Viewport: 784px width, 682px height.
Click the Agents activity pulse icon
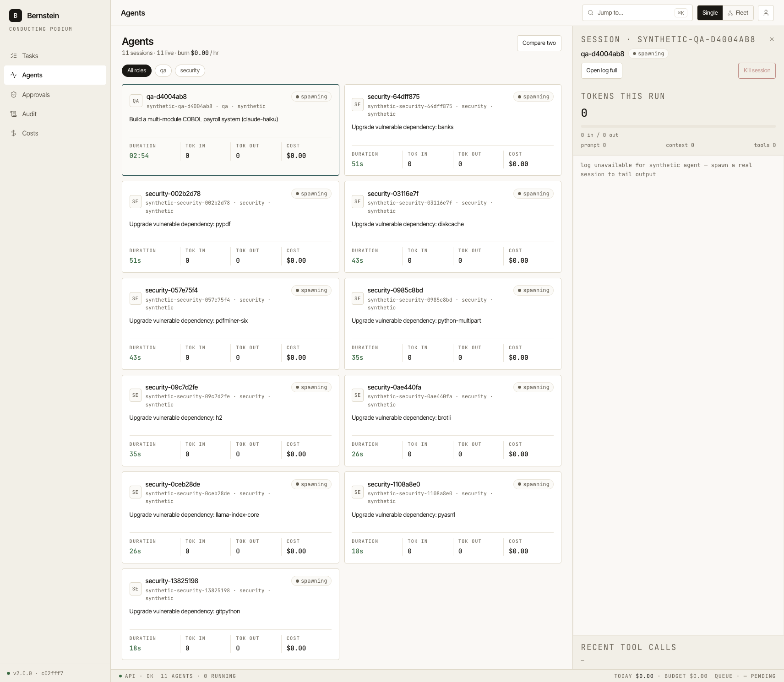[14, 75]
